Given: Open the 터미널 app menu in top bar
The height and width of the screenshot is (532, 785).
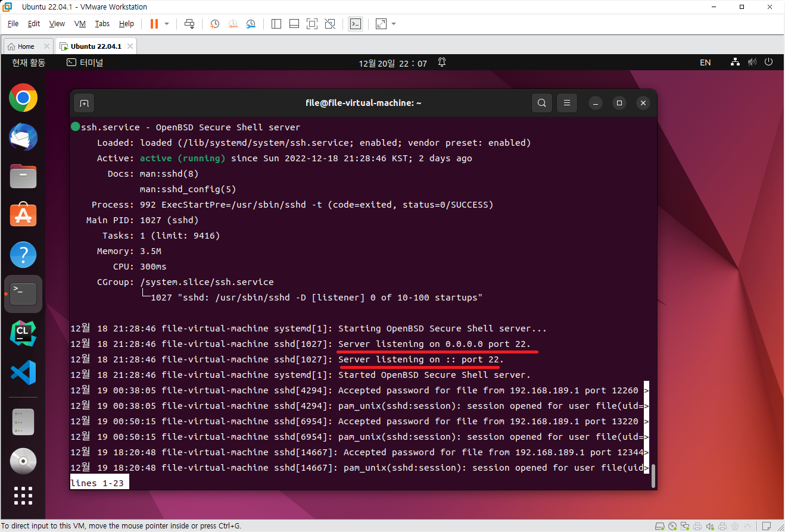Looking at the screenshot, I should 85,62.
